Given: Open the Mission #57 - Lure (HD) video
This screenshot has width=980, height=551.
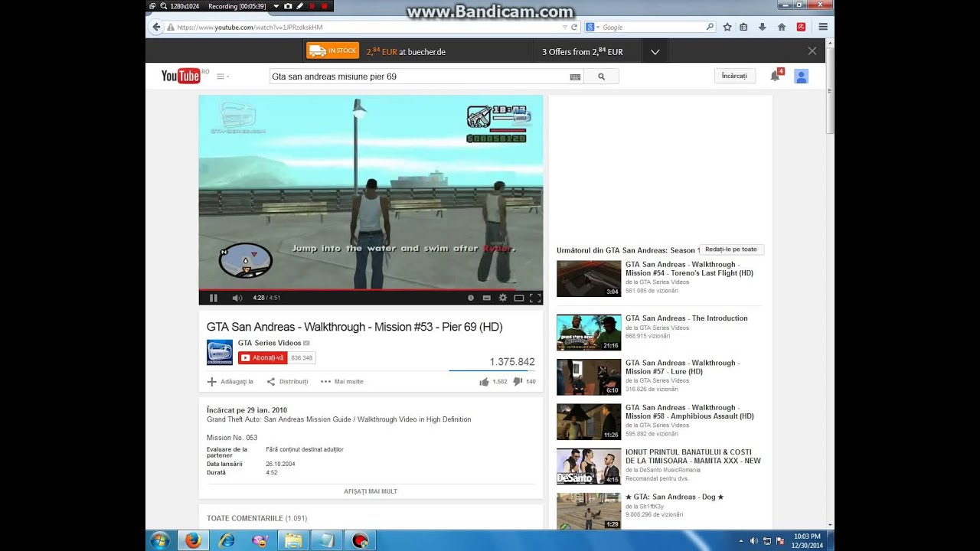Looking at the screenshot, I should coord(683,367).
